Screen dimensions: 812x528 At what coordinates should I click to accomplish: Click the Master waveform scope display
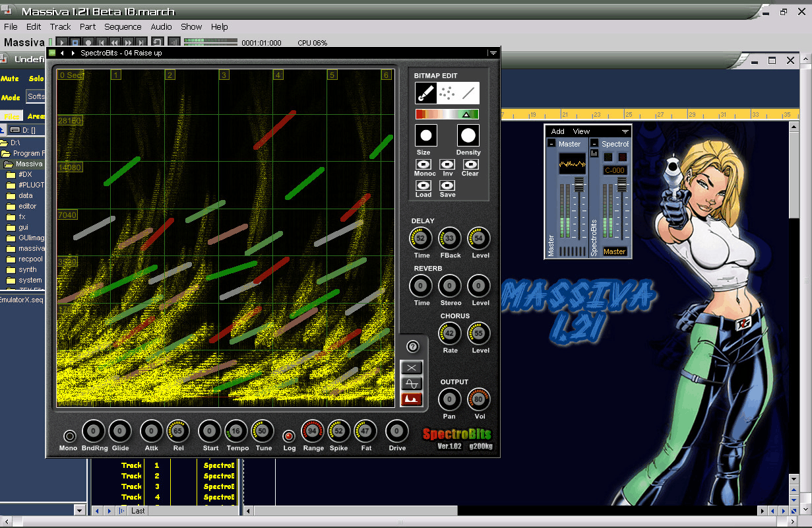573,164
